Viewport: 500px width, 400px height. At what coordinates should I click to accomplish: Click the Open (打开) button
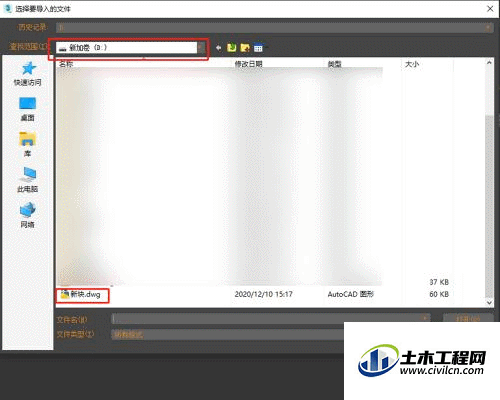pyautogui.click(x=468, y=318)
